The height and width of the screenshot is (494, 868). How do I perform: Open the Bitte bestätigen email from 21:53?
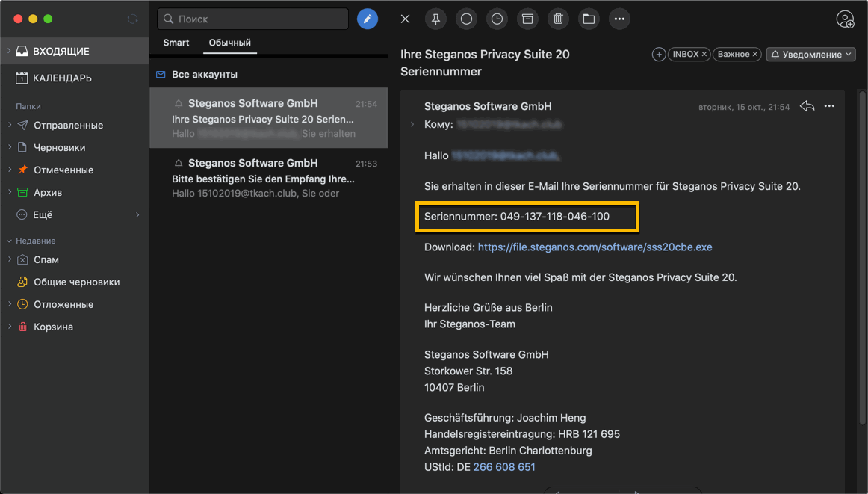click(x=268, y=177)
